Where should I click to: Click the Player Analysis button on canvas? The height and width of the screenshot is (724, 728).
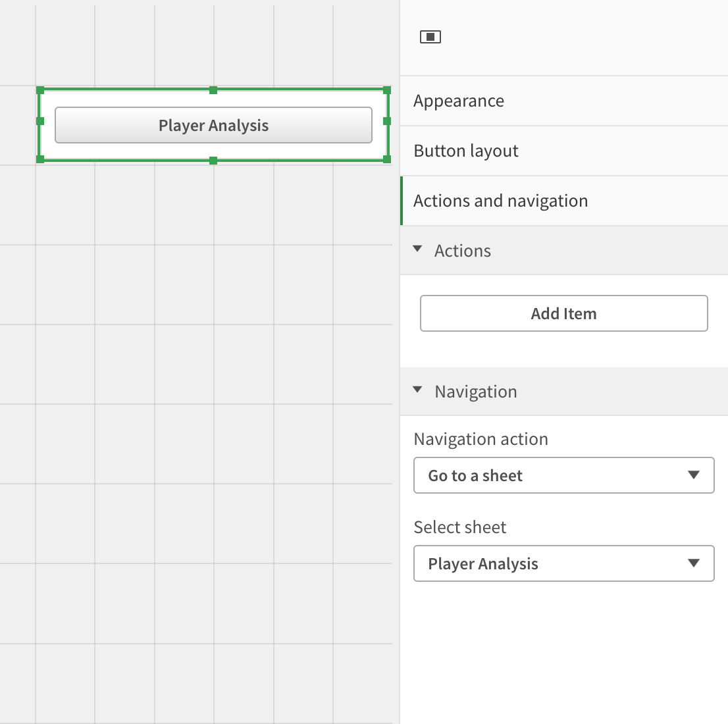click(213, 125)
